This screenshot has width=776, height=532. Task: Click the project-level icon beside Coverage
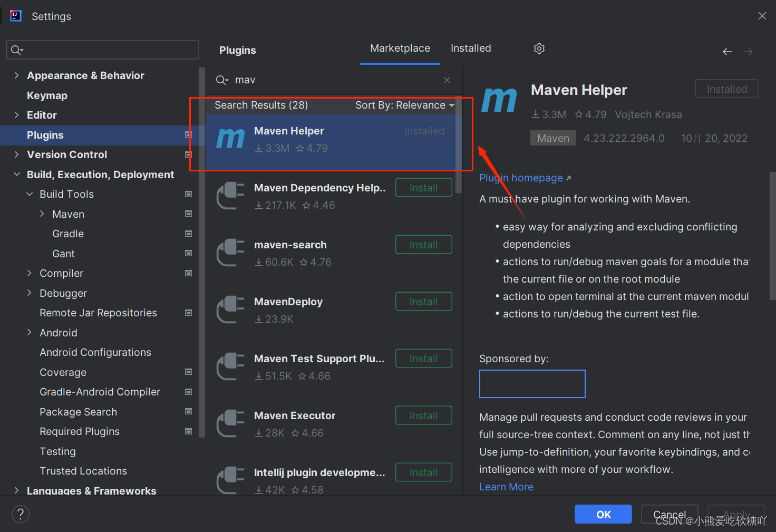[x=188, y=372]
